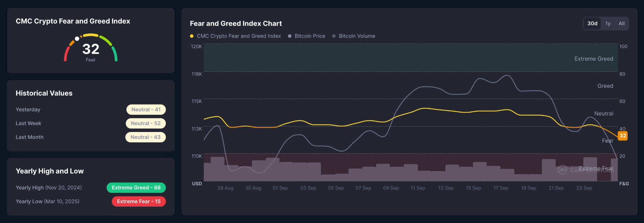Click the 120K price axis label

197,47
